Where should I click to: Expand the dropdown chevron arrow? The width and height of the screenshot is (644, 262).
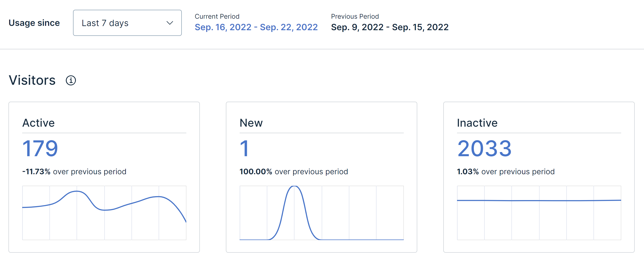click(170, 23)
